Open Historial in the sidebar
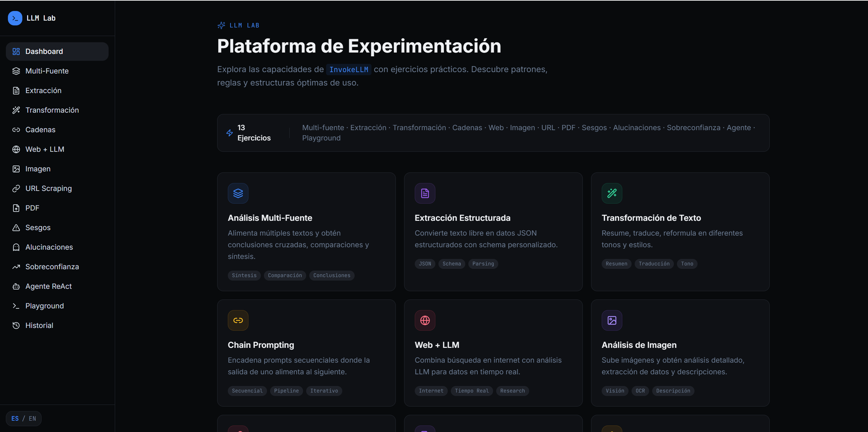 [57, 326]
